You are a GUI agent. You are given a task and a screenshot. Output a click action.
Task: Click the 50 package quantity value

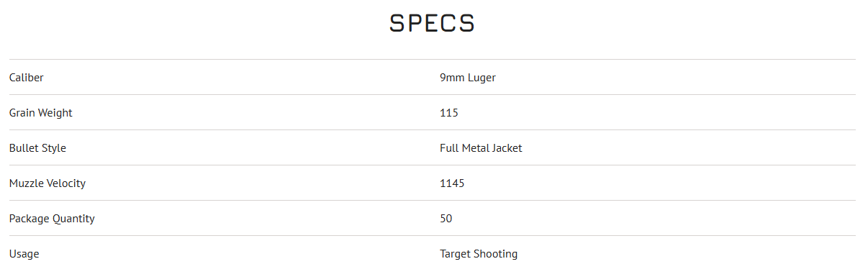pyautogui.click(x=446, y=218)
